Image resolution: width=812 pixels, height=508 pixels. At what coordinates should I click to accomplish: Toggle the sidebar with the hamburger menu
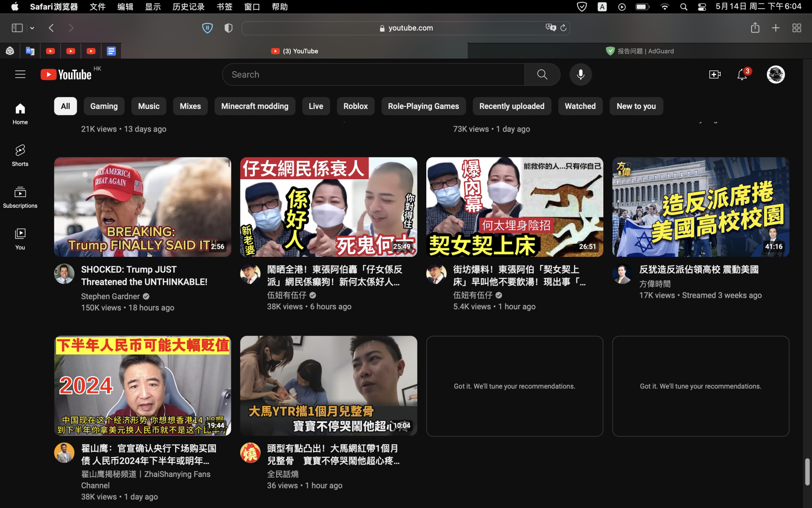pyautogui.click(x=20, y=74)
